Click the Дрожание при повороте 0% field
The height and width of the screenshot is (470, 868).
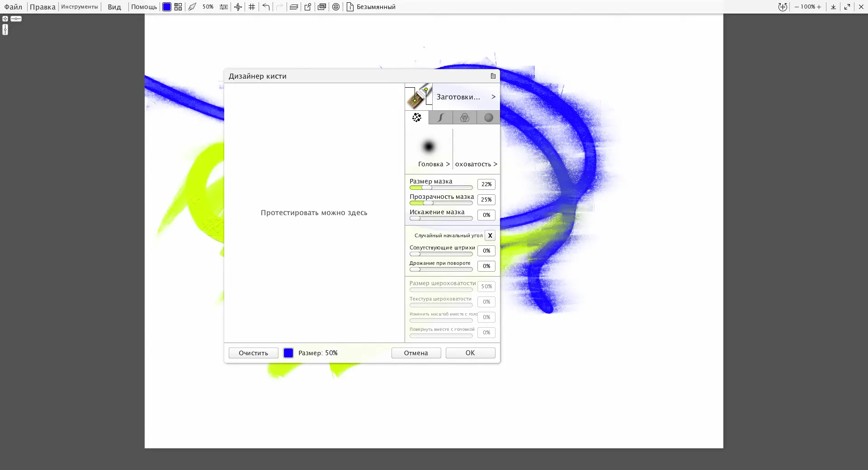coord(486,266)
